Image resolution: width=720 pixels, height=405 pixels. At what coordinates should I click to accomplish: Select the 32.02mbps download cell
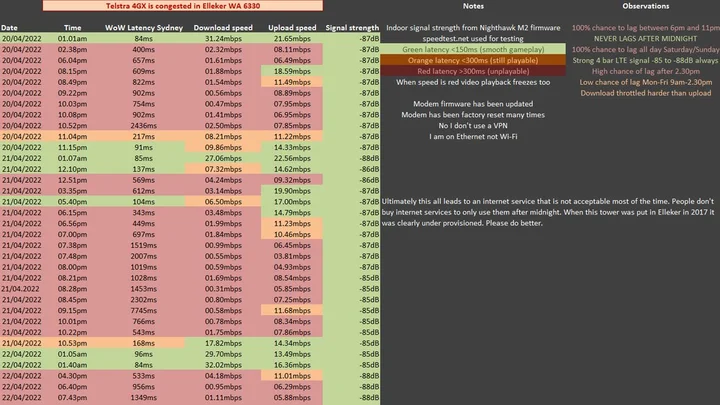pyautogui.click(x=223, y=365)
